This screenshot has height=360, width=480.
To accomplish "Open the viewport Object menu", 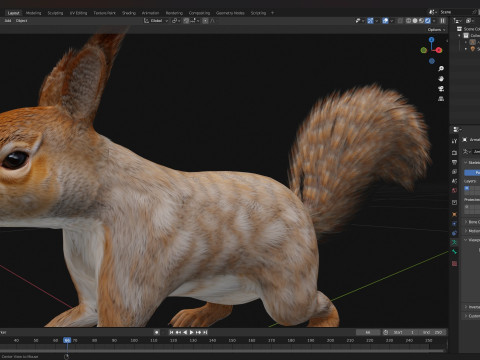I will coord(21,21).
